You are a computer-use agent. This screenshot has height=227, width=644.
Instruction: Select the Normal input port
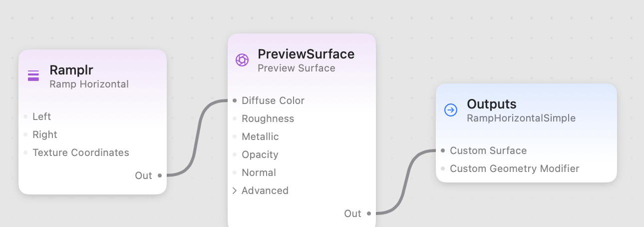235,172
